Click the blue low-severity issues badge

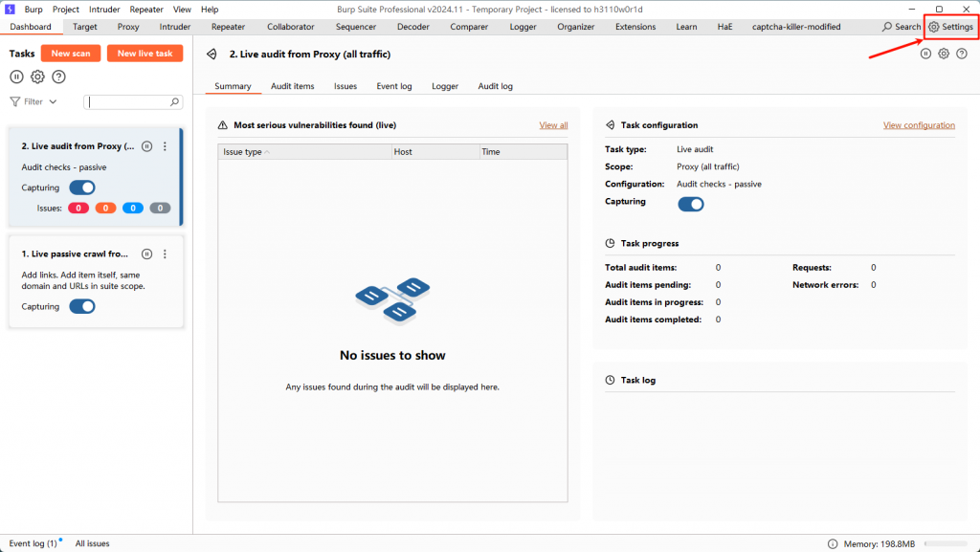(132, 208)
